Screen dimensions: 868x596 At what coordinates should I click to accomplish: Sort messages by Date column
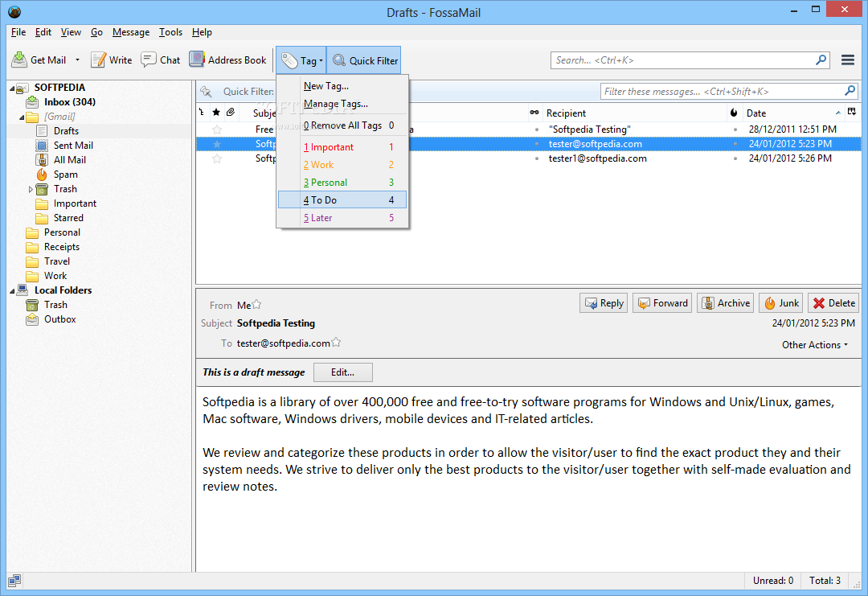click(x=793, y=113)
